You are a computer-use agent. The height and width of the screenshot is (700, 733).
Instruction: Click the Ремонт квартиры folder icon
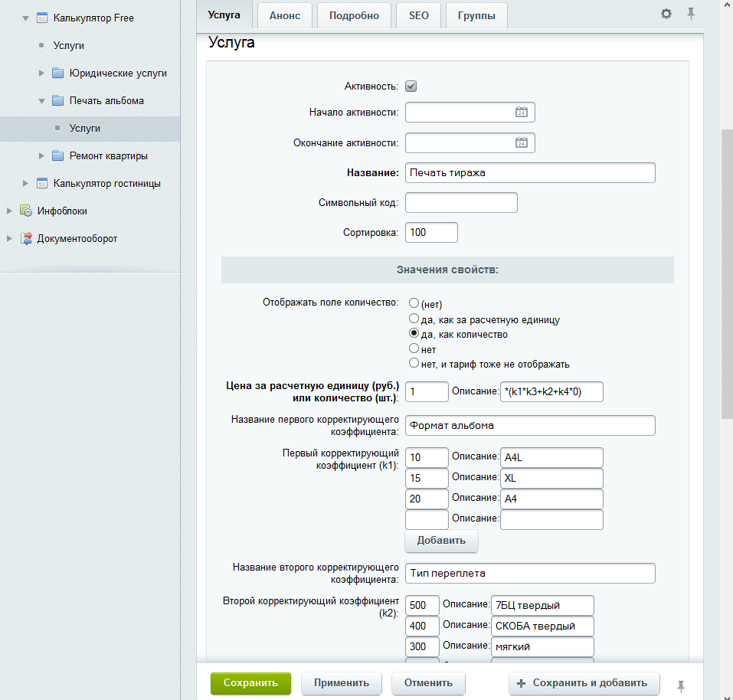[x=58, y=155]
